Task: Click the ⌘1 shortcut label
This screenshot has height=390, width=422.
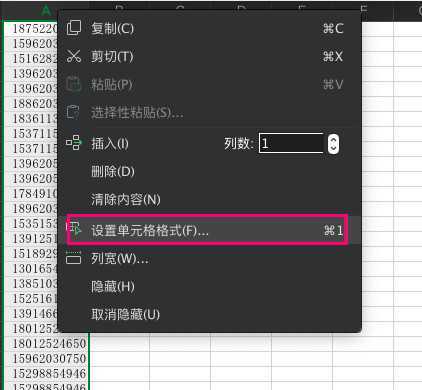Action: (334, 230)
